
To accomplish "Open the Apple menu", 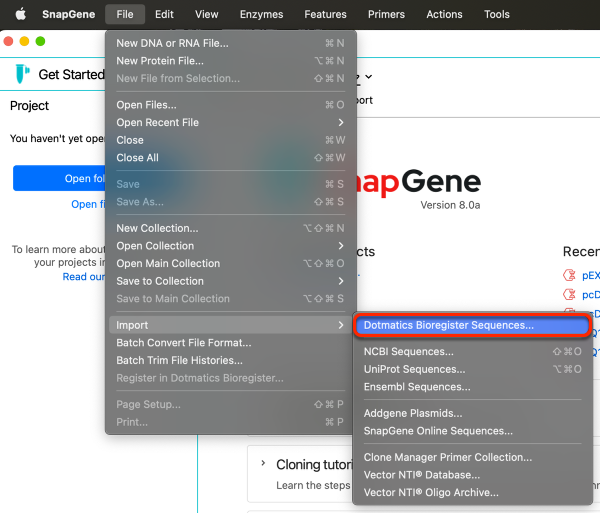I will pos(21,14).
